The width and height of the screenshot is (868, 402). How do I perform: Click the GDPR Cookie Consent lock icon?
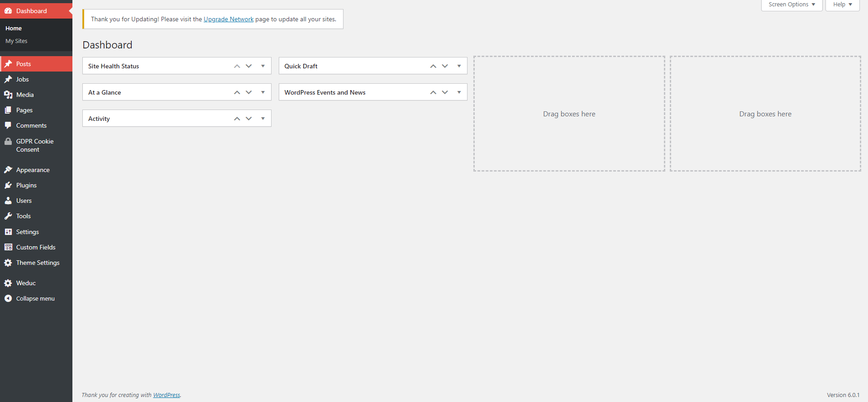point(8,141)
